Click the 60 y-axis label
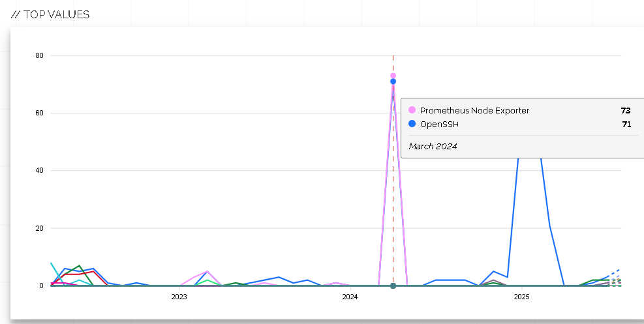The height and width of the screenshot is (324, 644). [39, 113]
